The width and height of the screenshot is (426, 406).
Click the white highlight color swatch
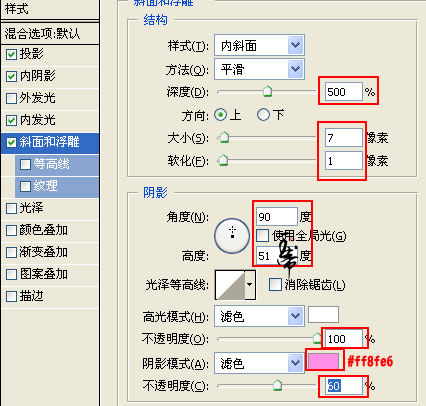323,315
